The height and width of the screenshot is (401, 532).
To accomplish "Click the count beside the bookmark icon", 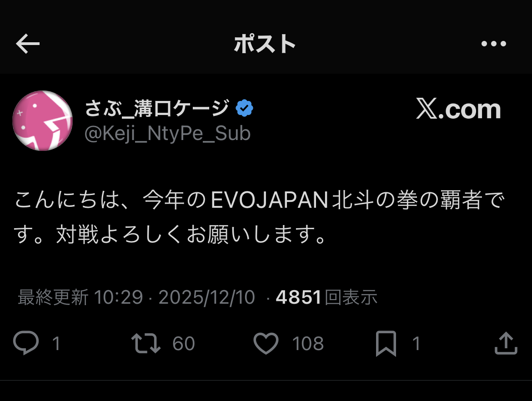I will click(416, 344).
